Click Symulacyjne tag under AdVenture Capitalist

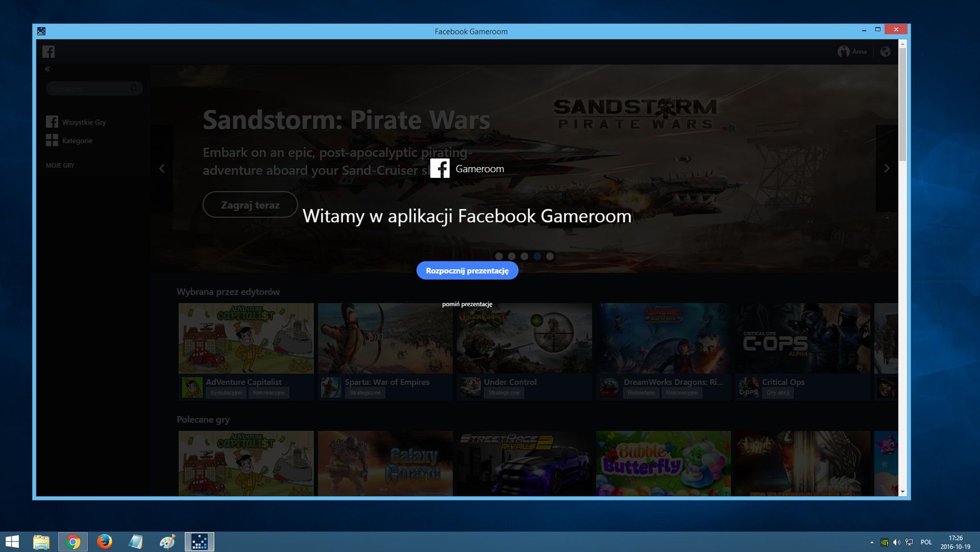click(x=226, y=393)
